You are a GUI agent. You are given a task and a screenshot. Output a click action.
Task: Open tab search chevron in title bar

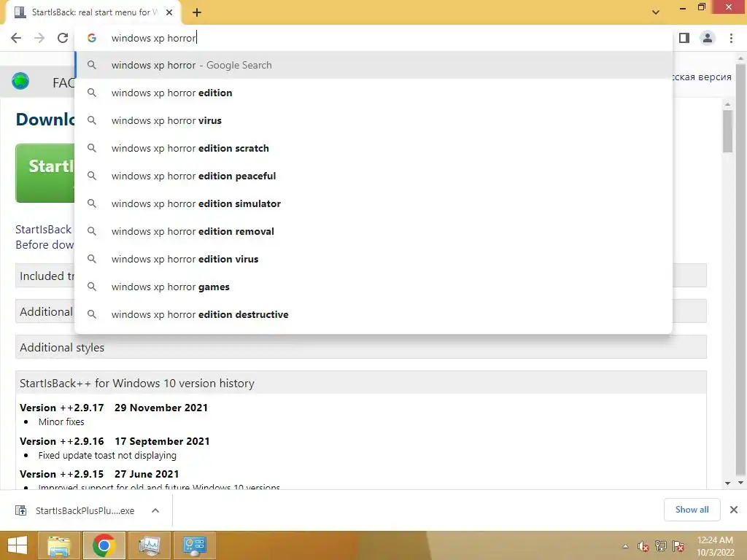pos(656,12)
